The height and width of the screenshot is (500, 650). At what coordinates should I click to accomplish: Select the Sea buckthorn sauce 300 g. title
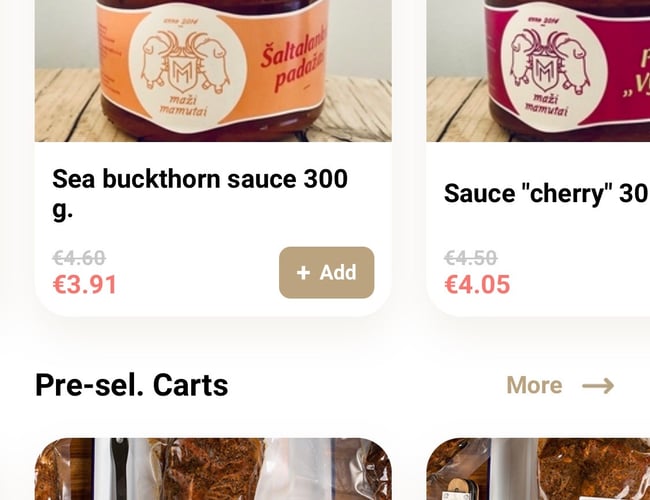200,194
